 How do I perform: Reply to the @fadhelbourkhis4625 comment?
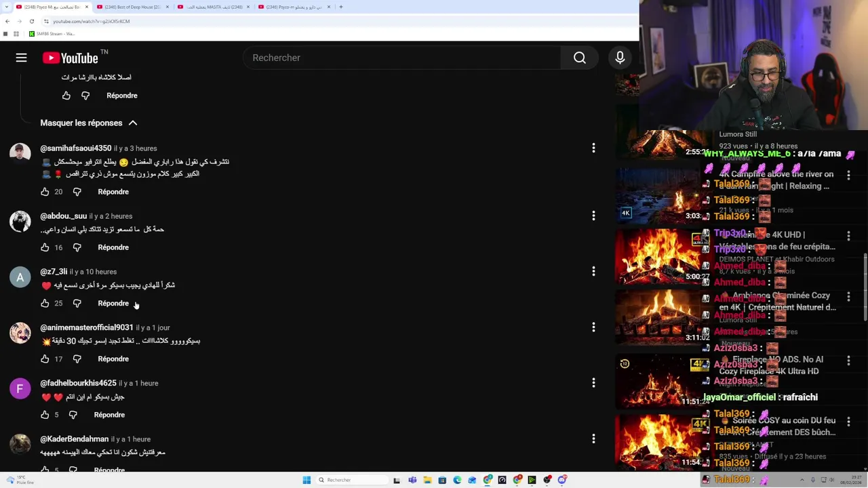point(109,414)
